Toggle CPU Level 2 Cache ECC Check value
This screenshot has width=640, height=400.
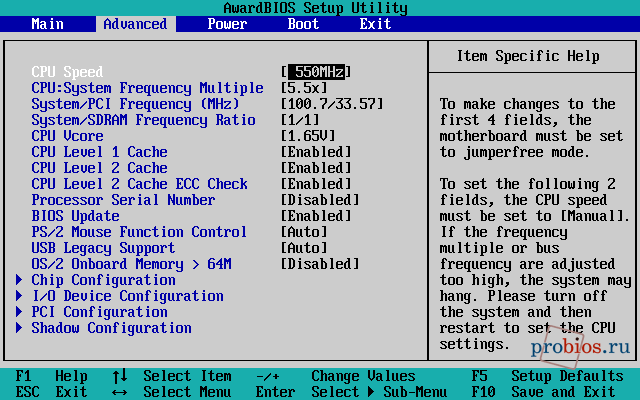point(316,184)
